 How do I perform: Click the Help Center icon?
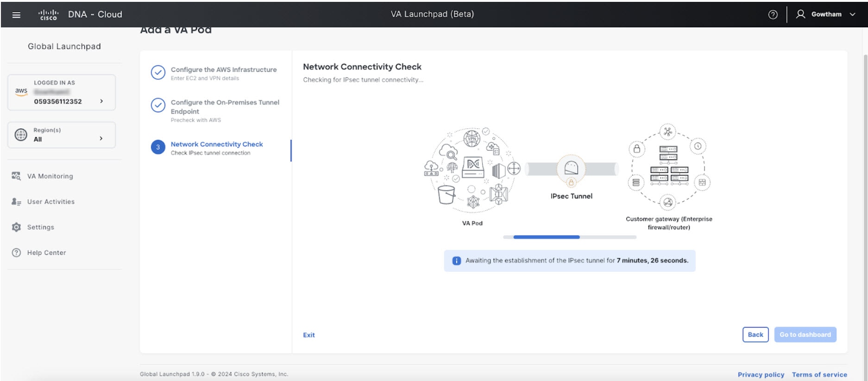[x=16, y=253]
